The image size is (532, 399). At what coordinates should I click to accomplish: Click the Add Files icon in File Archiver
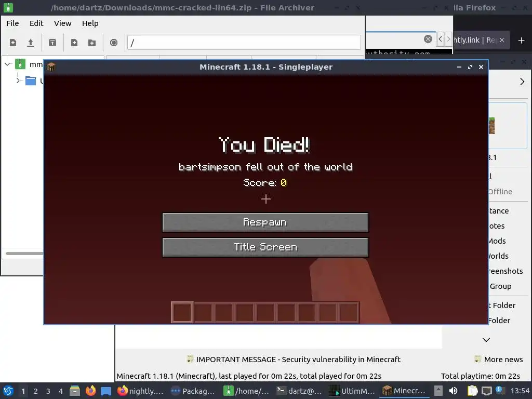coord(74,43)
